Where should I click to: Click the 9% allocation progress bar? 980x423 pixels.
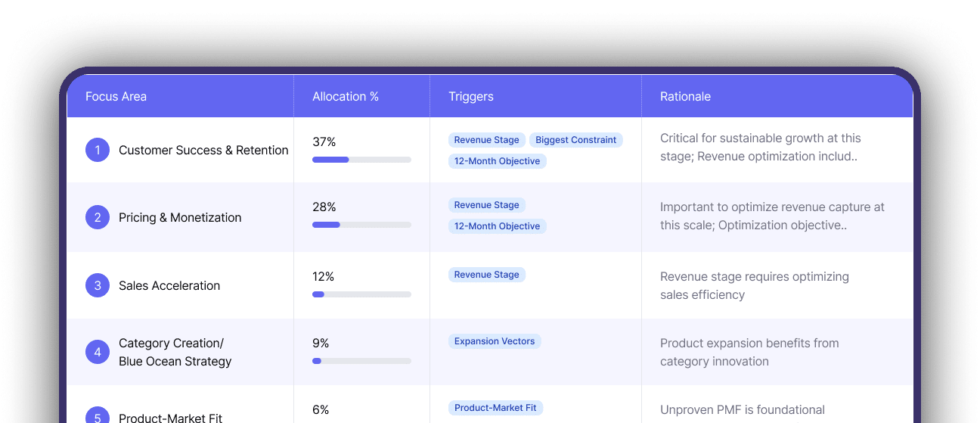(x=361, y=361)
